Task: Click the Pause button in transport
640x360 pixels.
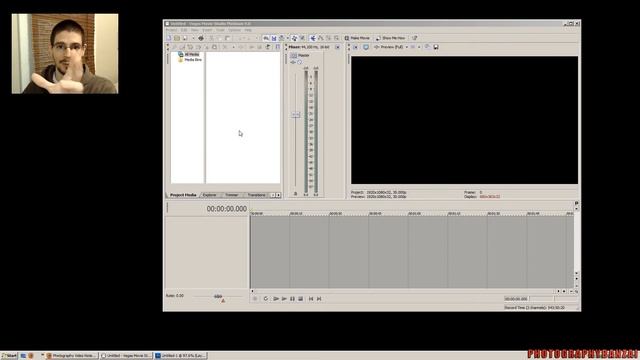Action: [292, 299]
